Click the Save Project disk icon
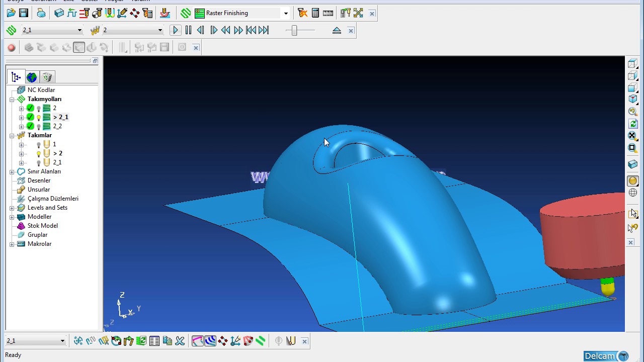Image resolution: width=644 pixels, height=362 pixels. [23, 13]
